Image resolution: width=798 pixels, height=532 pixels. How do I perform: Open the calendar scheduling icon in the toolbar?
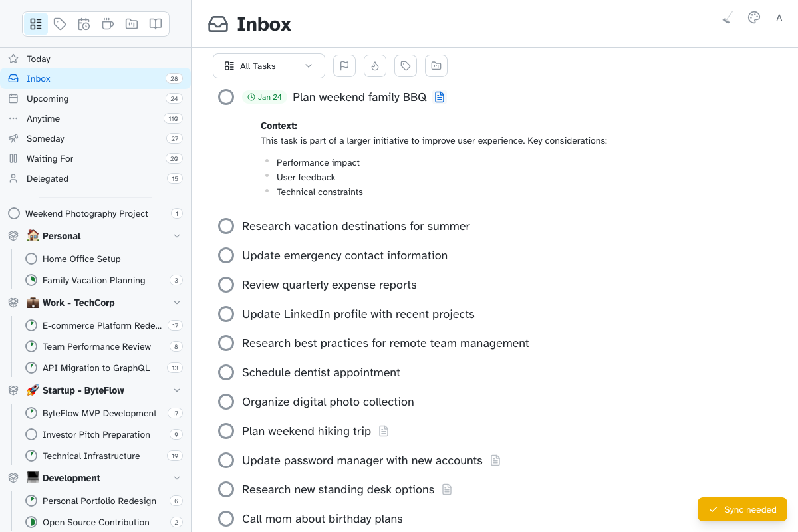[x=84, y=23]
